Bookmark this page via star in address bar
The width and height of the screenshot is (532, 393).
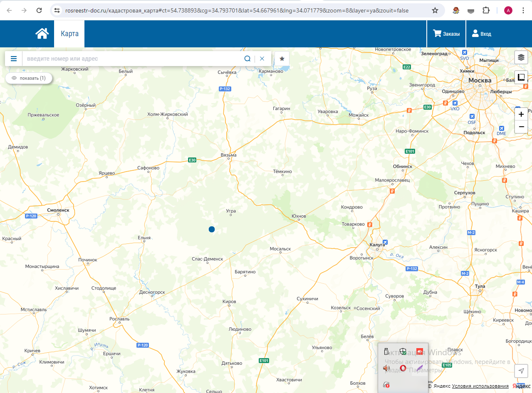[435, 10]
